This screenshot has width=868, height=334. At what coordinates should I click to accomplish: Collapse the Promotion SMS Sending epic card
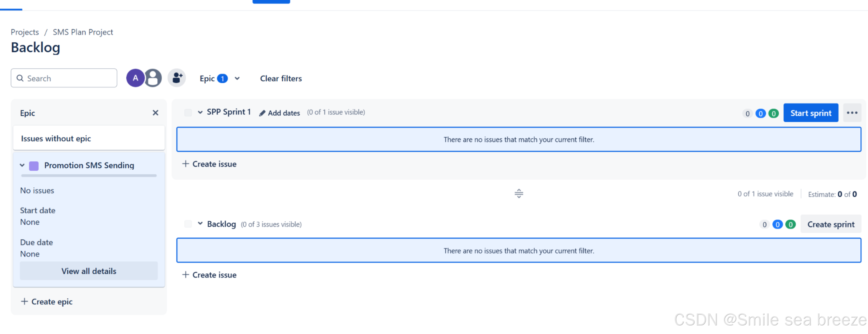point(22,165)
